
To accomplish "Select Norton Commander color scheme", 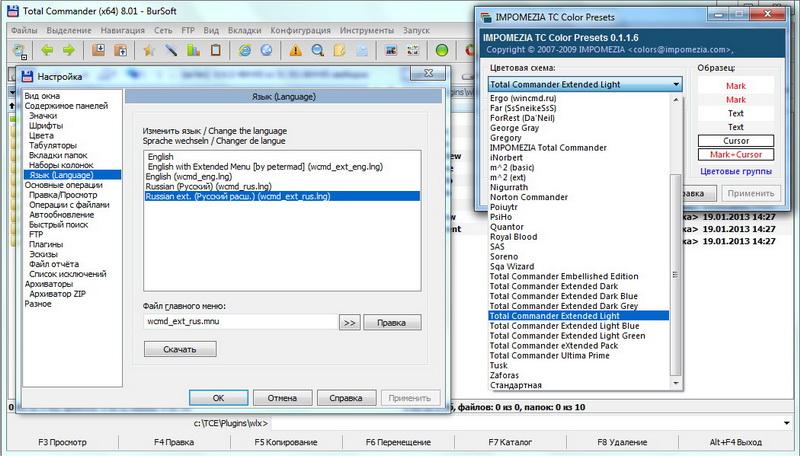I will pos(529,197).
